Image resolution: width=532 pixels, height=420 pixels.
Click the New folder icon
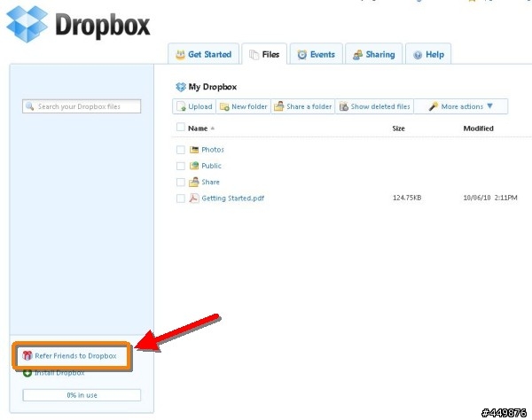pyautogui.click(x=224, y=107)
